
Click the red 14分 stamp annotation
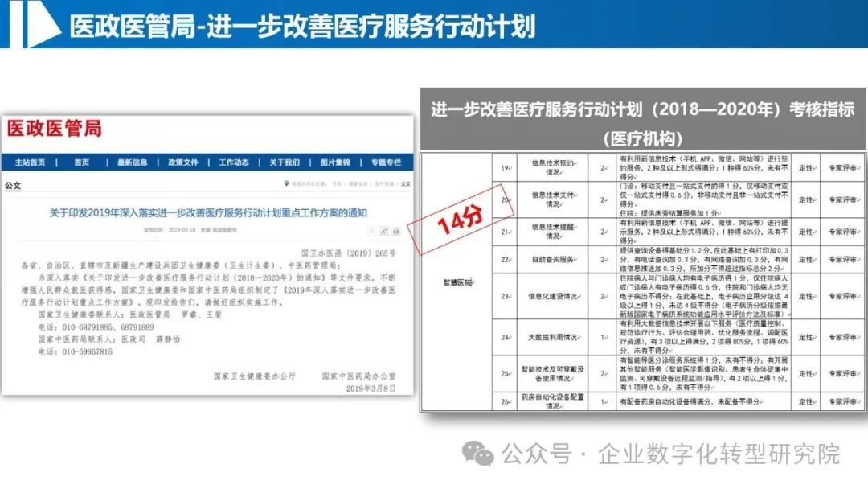[460, 220]
